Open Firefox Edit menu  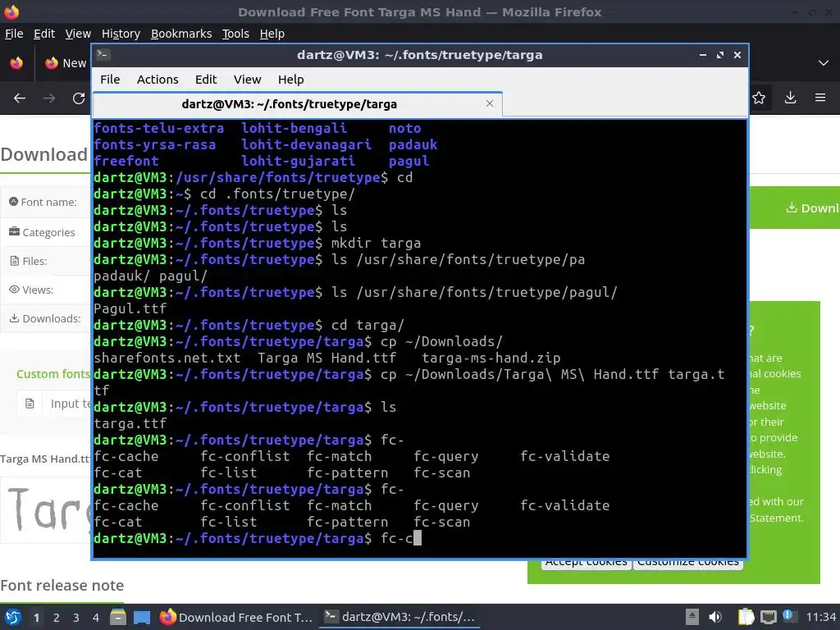click(x=44, y=34)
